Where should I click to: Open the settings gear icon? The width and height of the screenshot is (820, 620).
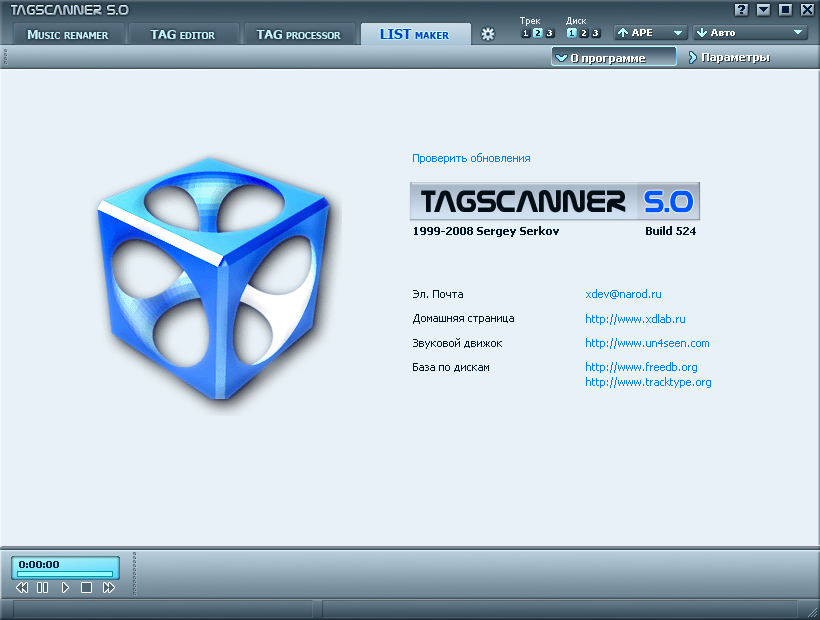tap(487, 34)
